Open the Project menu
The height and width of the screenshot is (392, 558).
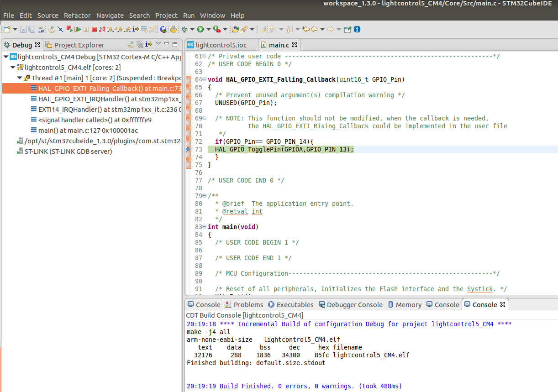pyautogui.click(x=166, y=15)
